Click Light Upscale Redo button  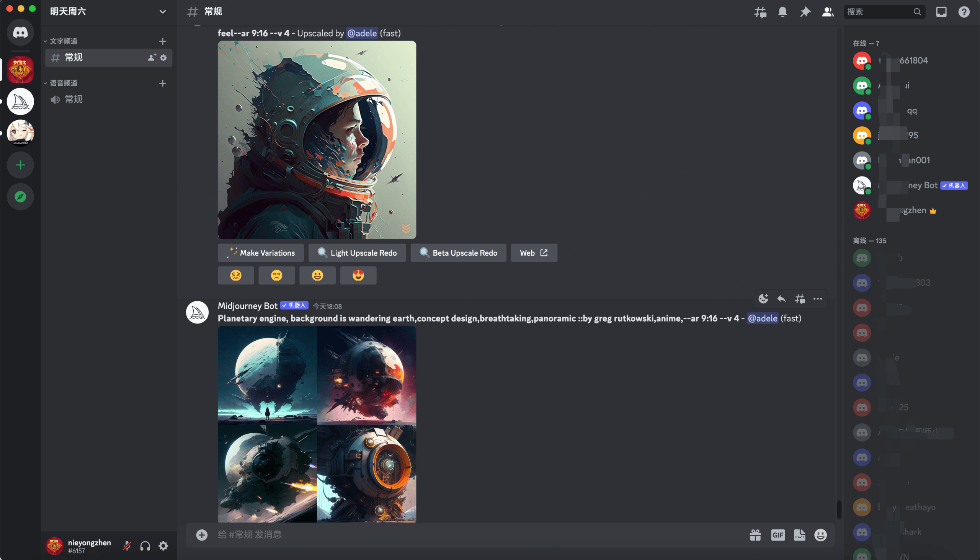point(357,253)
